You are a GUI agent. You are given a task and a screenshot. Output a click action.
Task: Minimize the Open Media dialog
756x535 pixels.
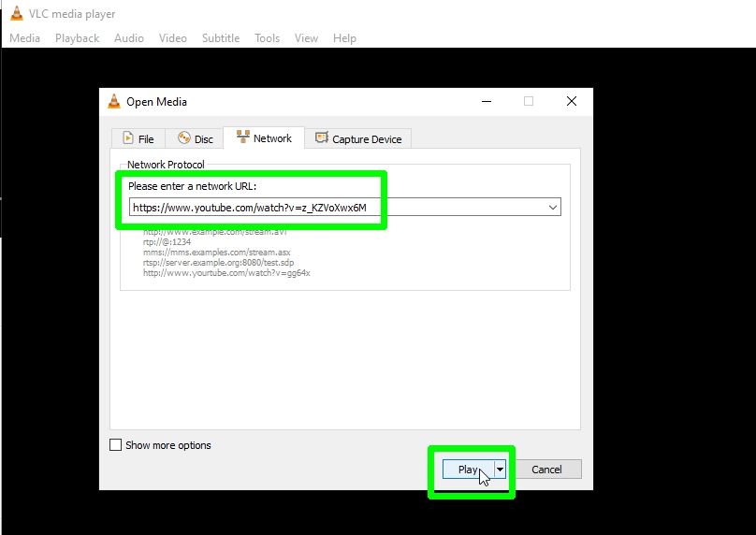(487, 101)
